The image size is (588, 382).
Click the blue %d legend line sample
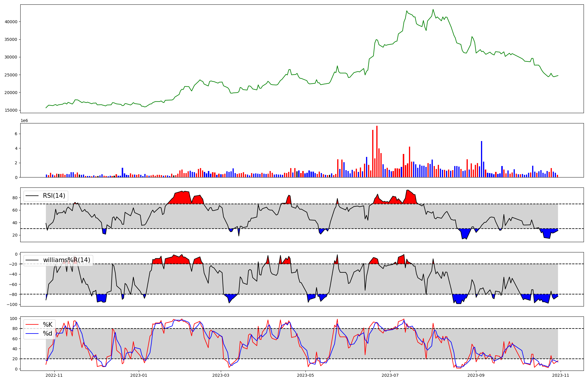pyautogui.click(x=32, y=334)
